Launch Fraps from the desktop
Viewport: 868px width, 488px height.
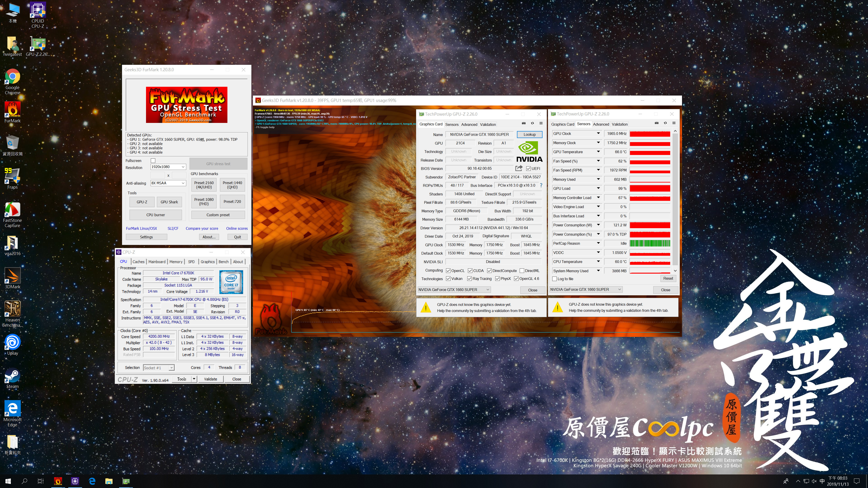(12, 178)
